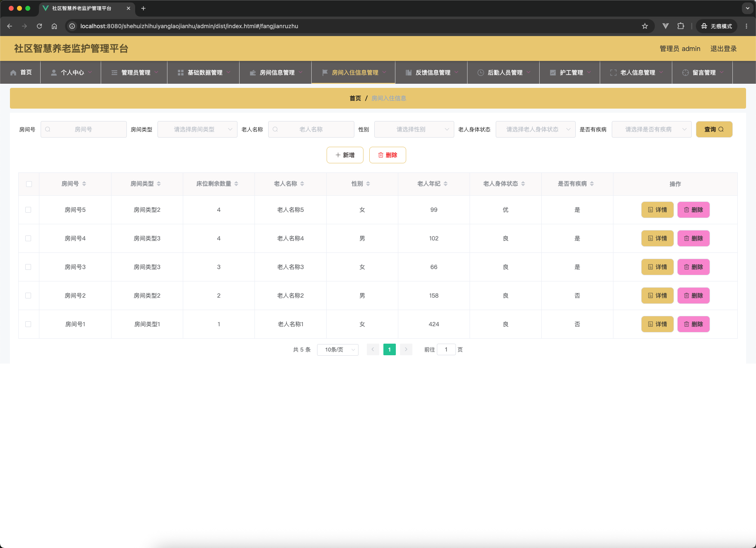Viewport: 756px width, 548px height.
Task: Check the row checkbox for 房间号2
Action: point(28,296)
